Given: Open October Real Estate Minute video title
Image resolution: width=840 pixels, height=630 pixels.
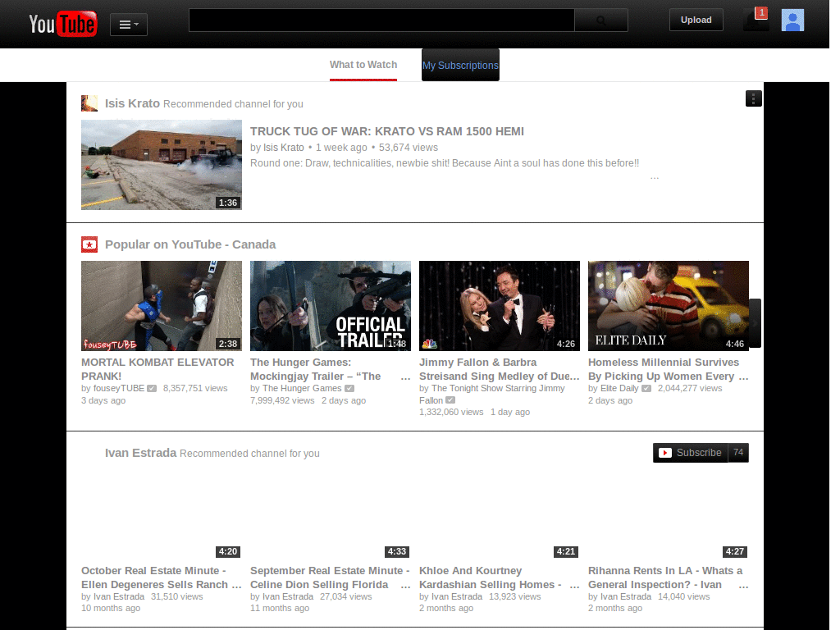Looking at the screenshot, I should click(x=162, y=577).
